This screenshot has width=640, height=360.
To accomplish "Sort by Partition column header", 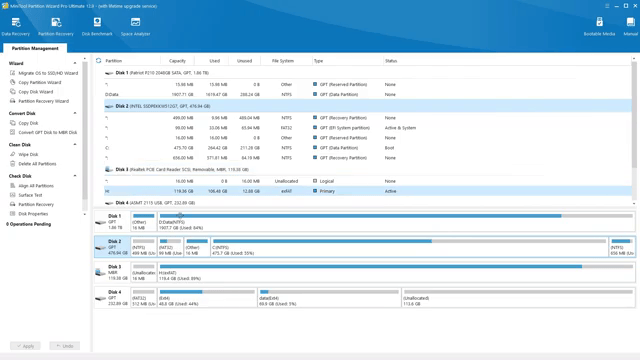I will (113, 61).
